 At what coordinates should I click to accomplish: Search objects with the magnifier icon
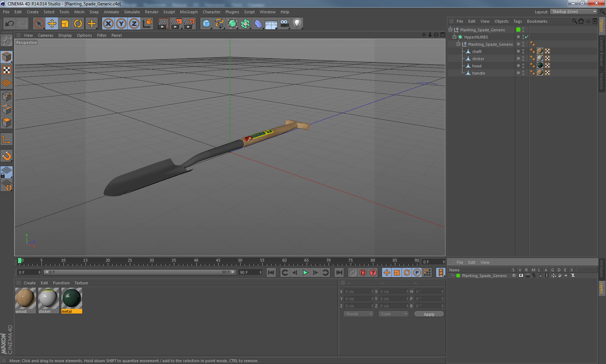[x=574, y=21]
